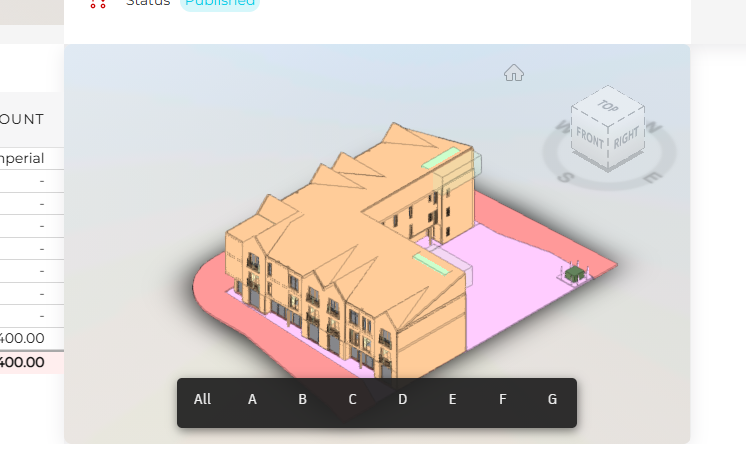Click the home view icon in 3D viewer
Image resolution: width=746 pixels, height=471 pixels.
[514, 73]
